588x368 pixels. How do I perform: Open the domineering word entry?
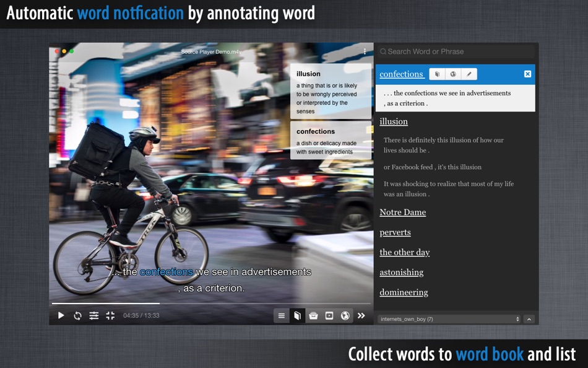404,292
